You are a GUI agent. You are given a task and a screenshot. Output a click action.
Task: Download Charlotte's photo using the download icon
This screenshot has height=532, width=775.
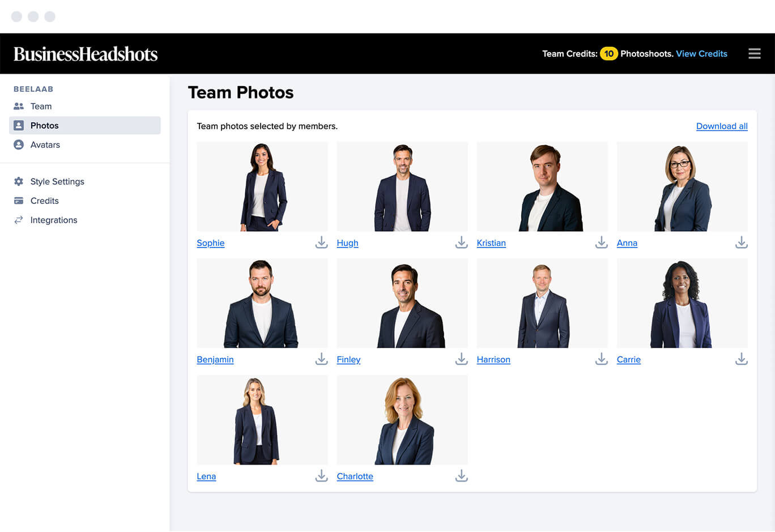click(x=461, y=476)
